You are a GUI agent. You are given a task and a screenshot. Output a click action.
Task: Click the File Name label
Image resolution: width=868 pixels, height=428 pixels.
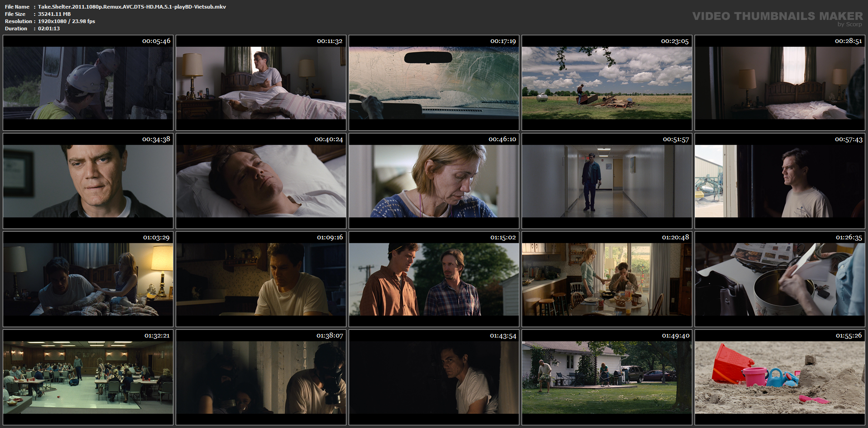click(17, 7)
